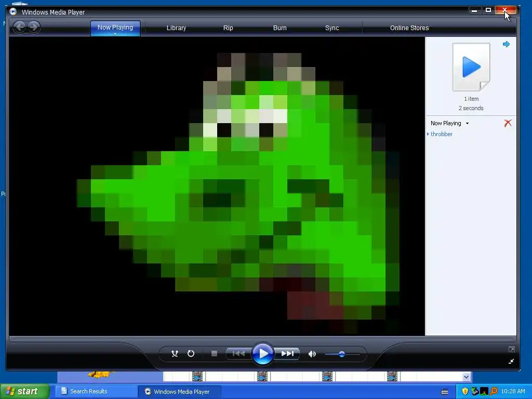
Task: Mute the sound with speaker icon
Action: point(312,354)
